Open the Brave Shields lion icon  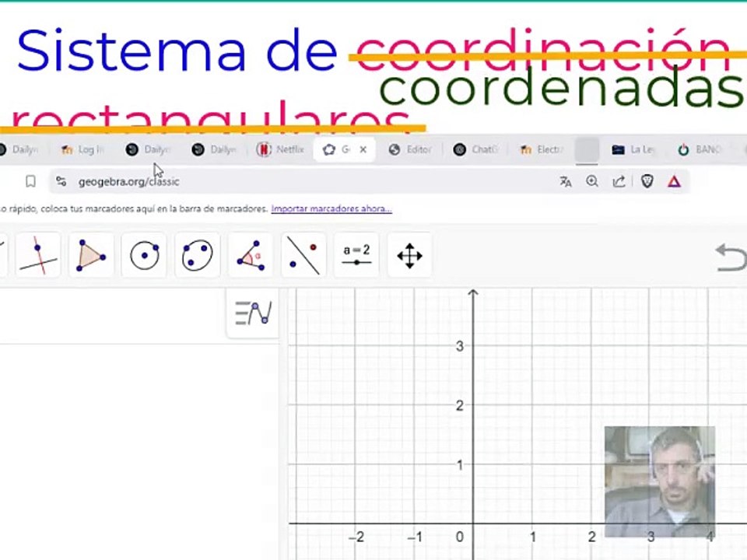click(647, 181)
